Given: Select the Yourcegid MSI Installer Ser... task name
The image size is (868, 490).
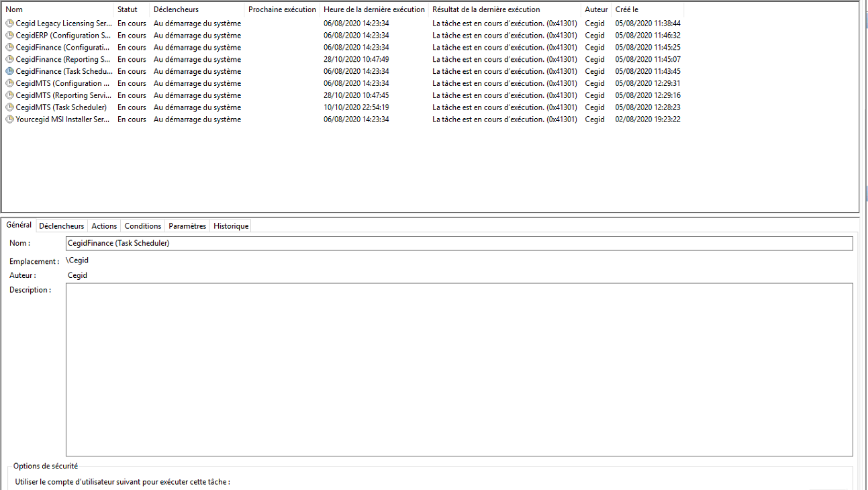Looking at the screenshot, I should click(63, 119).
